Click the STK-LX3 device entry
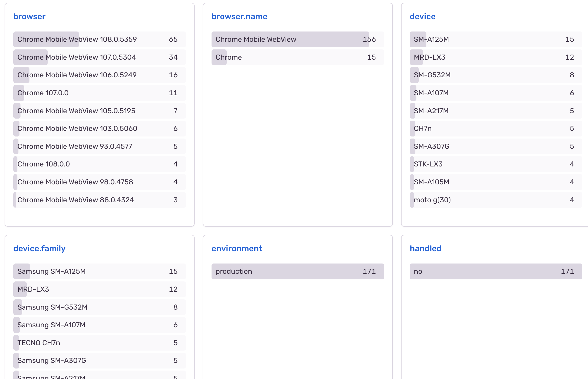 coord(496,164)
